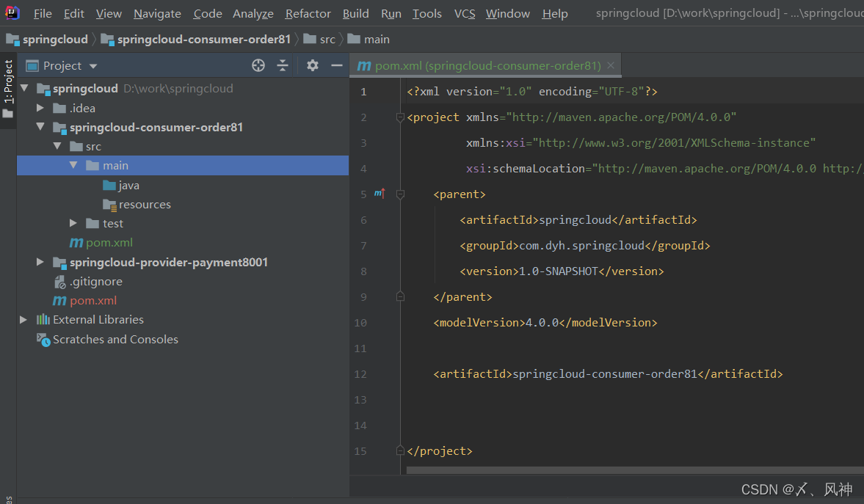Open the Tools menu
The height and width of the screenshot is (504, 864).
tap(427, 13)
